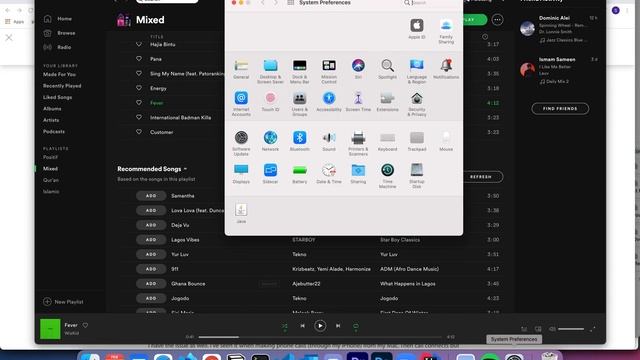This screenshot has width=640, height=360.
Task: Open Dock & Menu Bar pane
Action: point(299,71)
